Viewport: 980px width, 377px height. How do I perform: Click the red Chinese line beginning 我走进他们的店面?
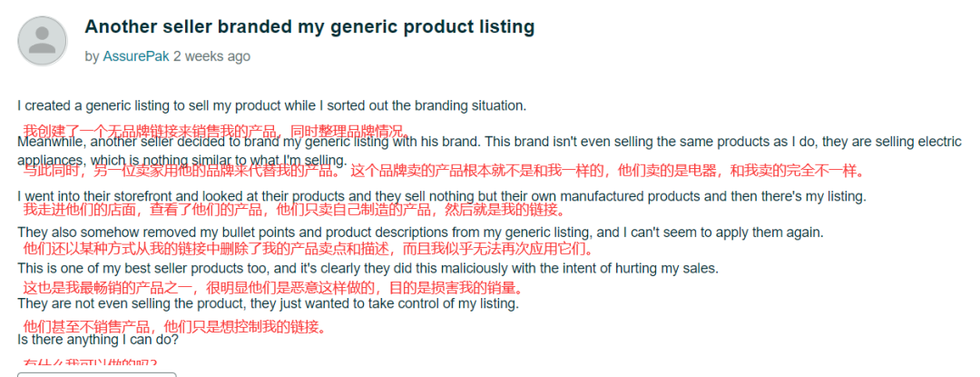pos(294,209)
